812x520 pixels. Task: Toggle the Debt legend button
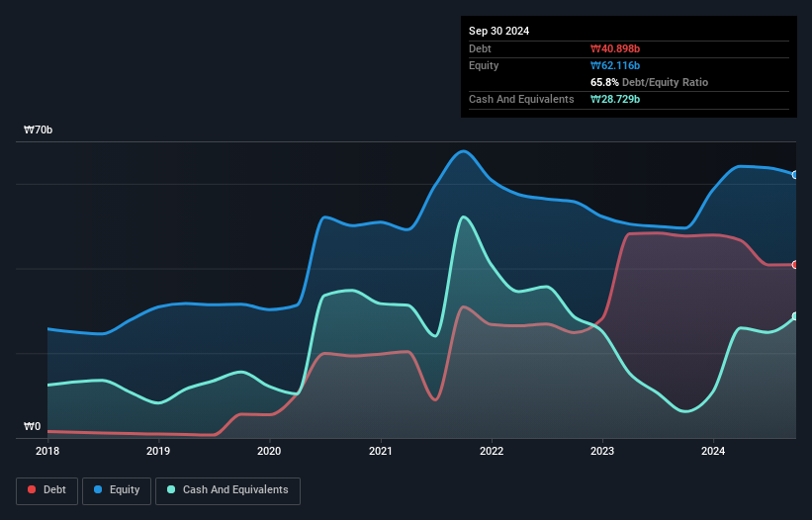click(x=46, y=490)
